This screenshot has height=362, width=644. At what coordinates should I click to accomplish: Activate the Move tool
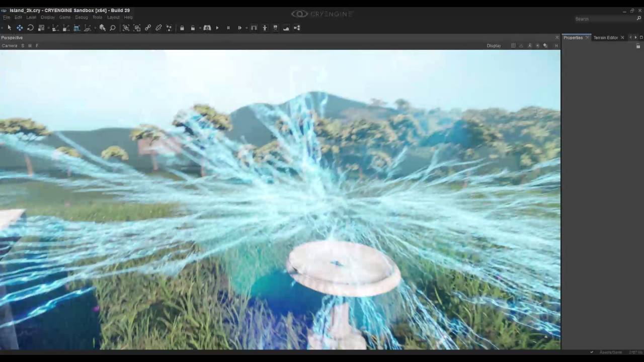(x=20, y=28)
